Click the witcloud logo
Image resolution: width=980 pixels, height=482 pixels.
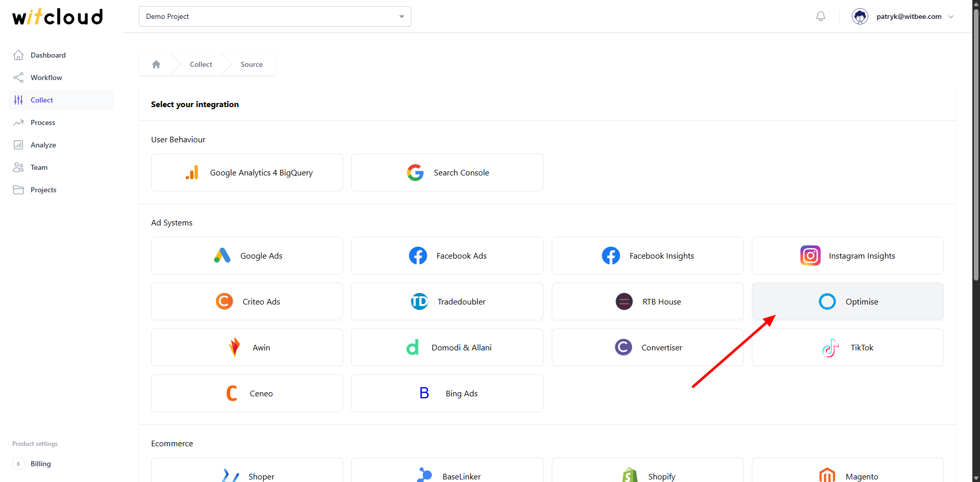coord(58,17)
